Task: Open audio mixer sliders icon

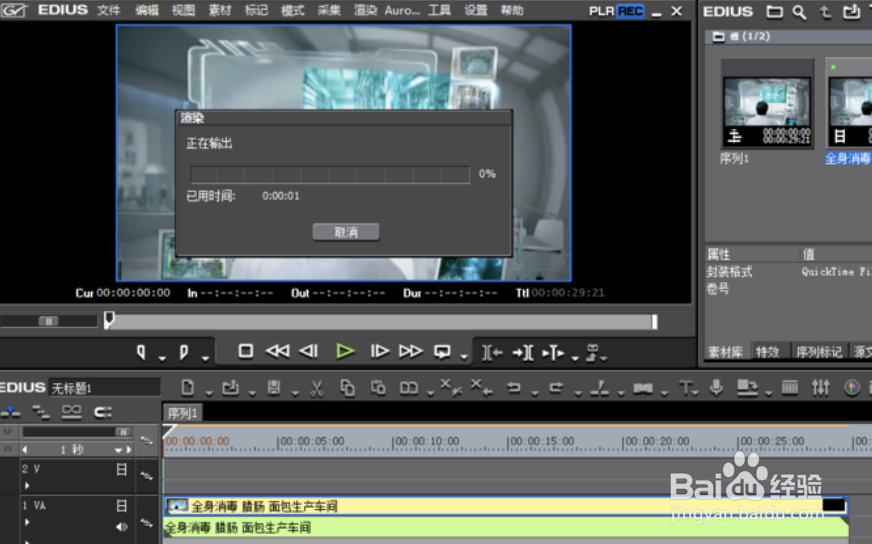Action: pyautogui.click(x=820, y=388)
